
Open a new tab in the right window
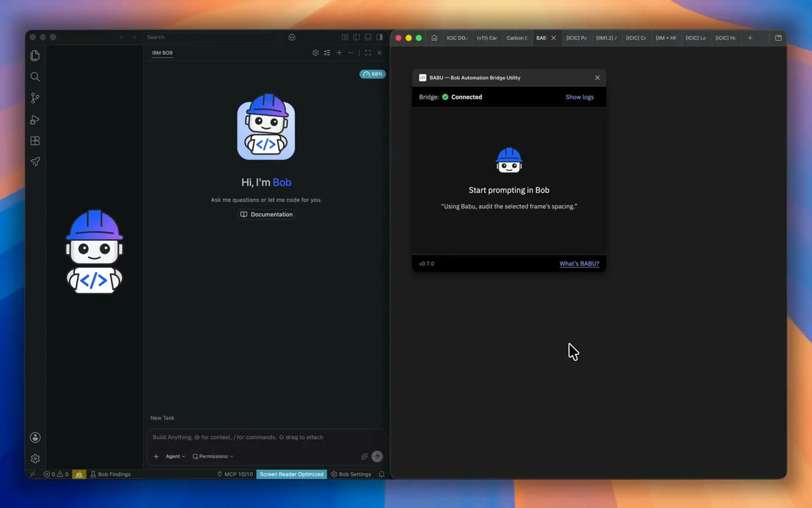750,38
